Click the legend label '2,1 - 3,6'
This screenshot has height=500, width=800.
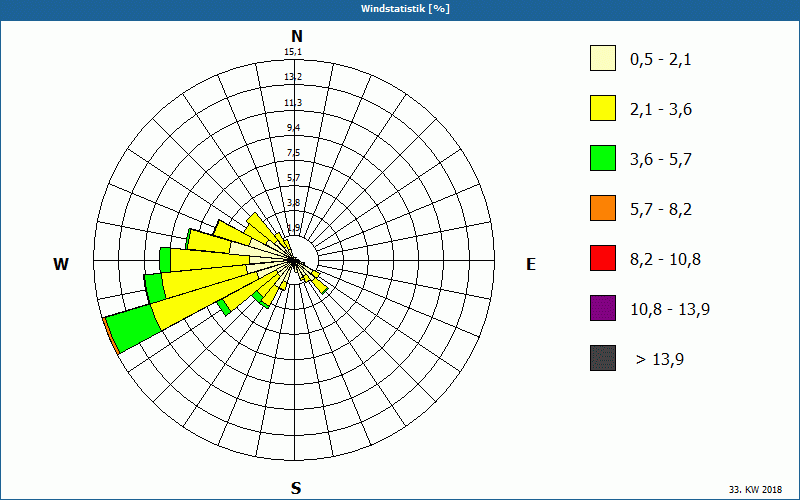(x=661, y=110)
